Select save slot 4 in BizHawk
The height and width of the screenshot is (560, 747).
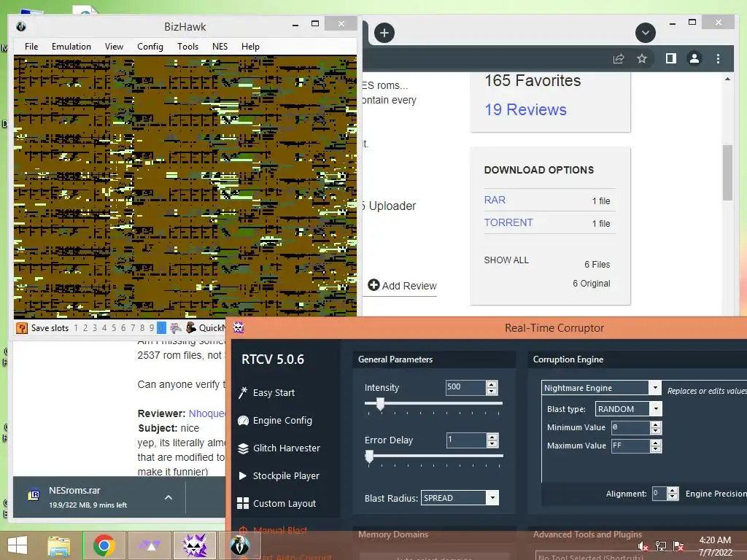tap(104, 327)
